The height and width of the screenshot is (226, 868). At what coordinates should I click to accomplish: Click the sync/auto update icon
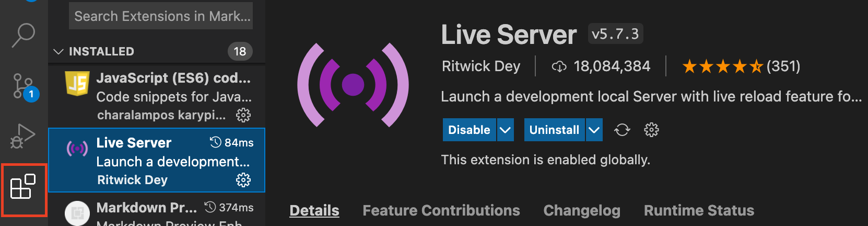tap(622, 130)
